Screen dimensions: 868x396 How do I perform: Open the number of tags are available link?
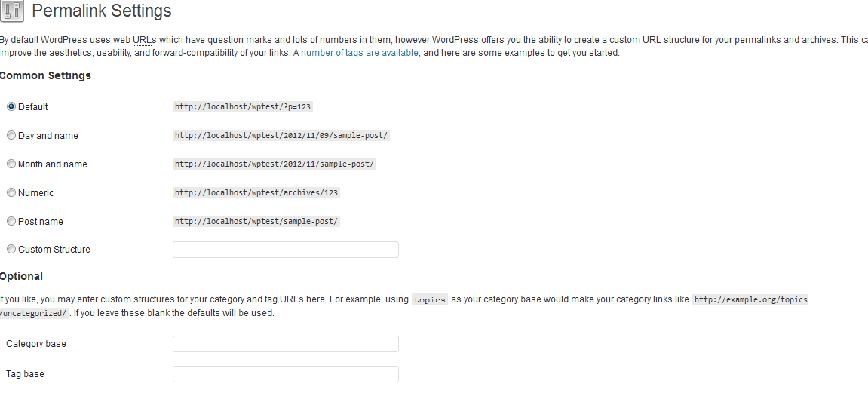[359, 53]
